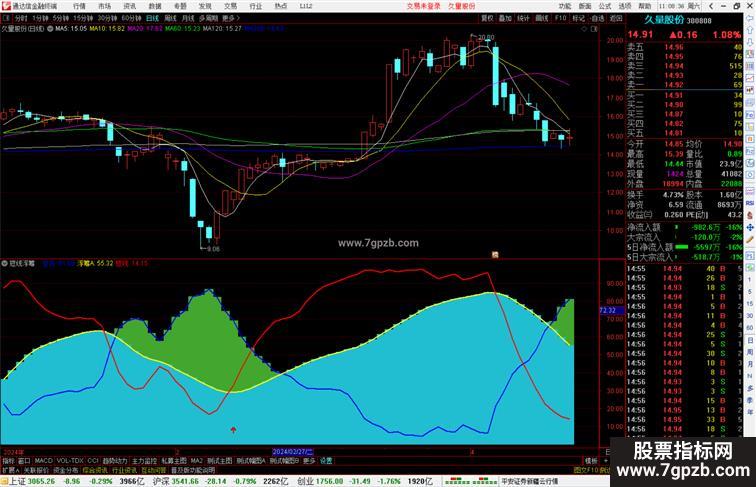Viewport: 756px width, 487px height.
Task: Select the 日线 daily chart period
Action: click(x=152, y=18)
